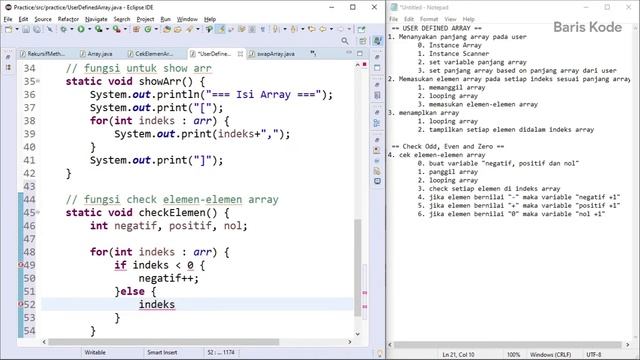Open the Format menu in Notepad
The image size is (640, 360).
(429, 19)
